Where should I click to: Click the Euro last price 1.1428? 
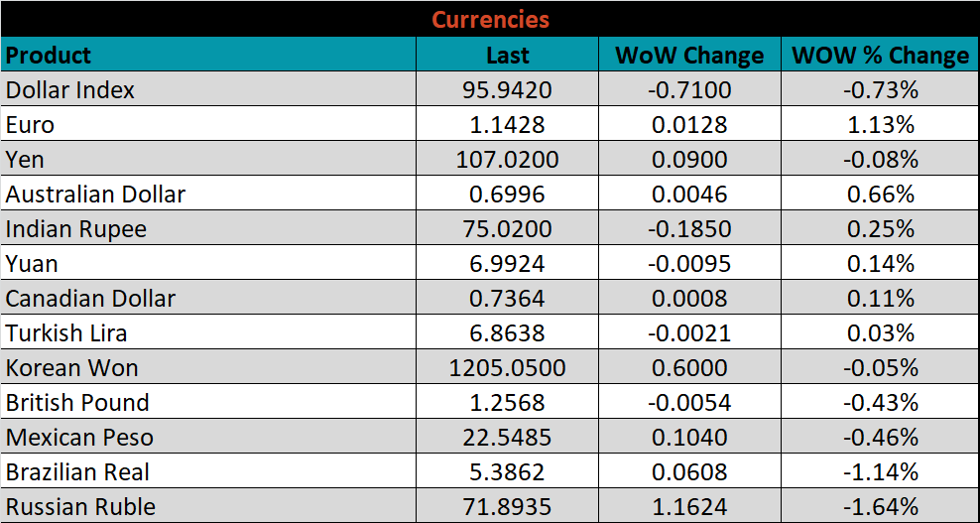pyautogui.click(x=507, y=125)
